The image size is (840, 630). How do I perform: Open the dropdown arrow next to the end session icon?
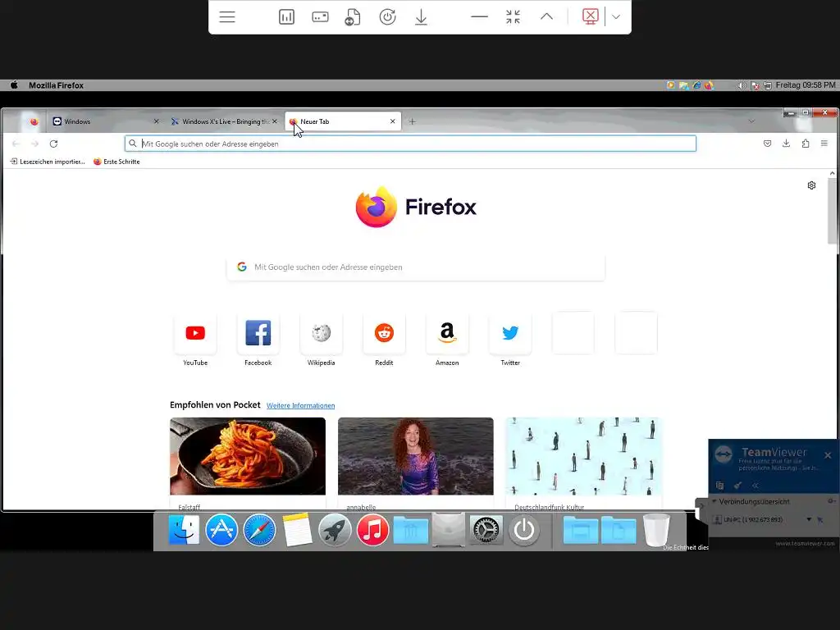pos(616,16)
